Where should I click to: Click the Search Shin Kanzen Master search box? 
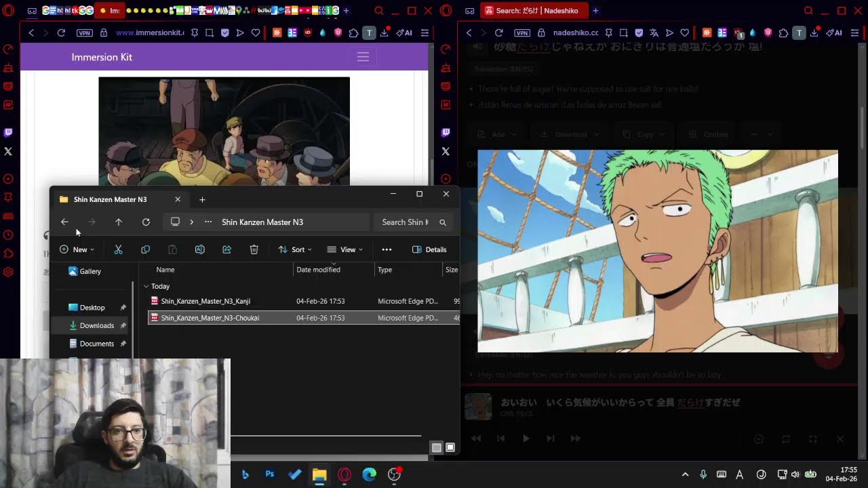(x=412, y=222)
